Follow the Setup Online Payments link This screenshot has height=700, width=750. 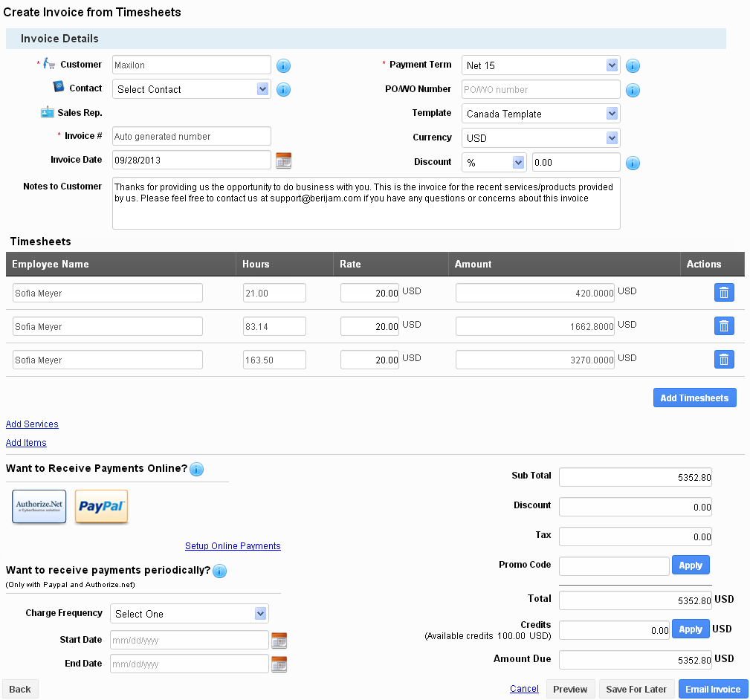(233, 546)
